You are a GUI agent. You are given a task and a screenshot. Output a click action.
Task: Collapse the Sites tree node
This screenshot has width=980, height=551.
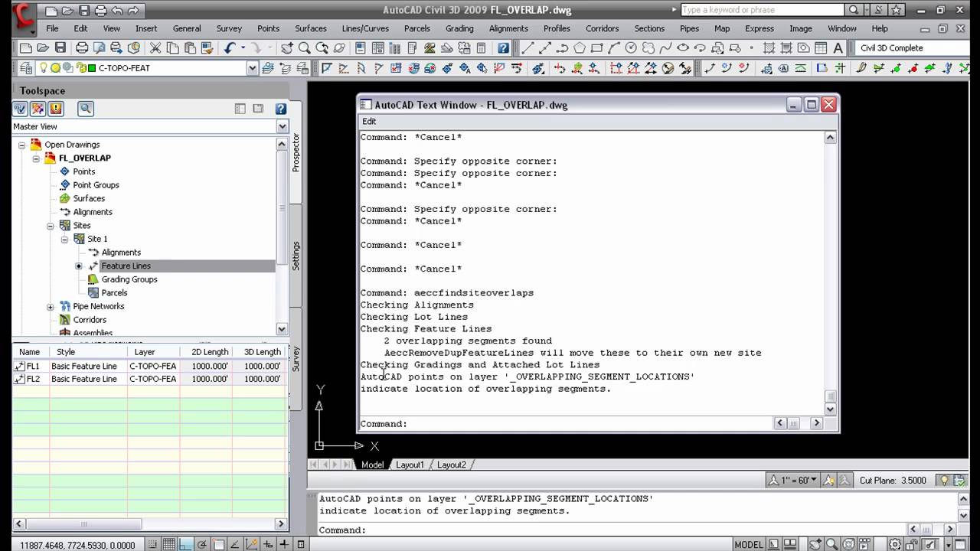coord(51,226)
